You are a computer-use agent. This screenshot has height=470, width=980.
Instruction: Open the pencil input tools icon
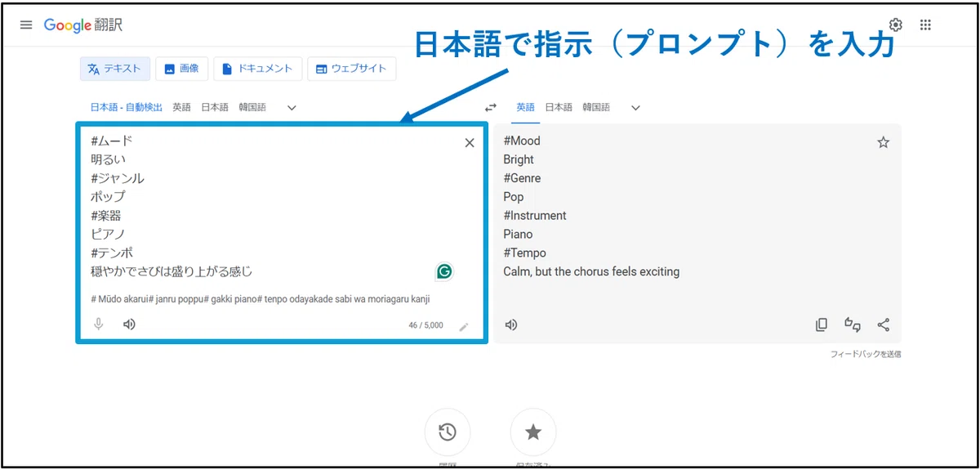[x=464, y=326]
